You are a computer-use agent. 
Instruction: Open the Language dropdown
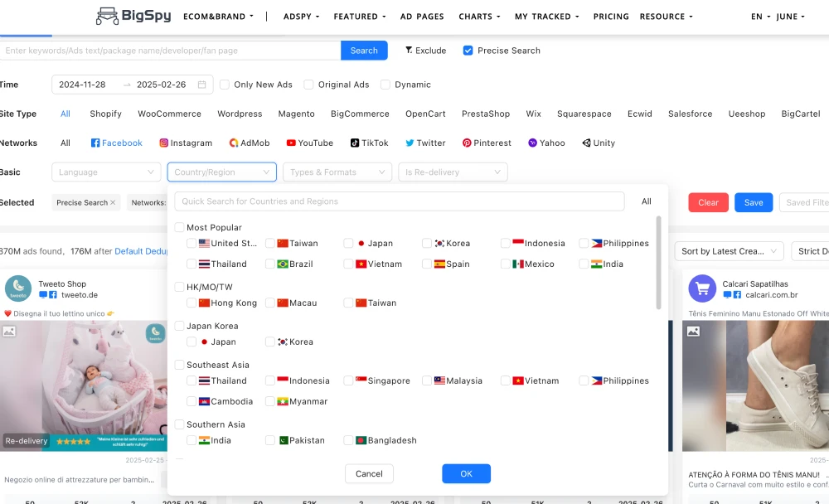click(x=106, y=172)
